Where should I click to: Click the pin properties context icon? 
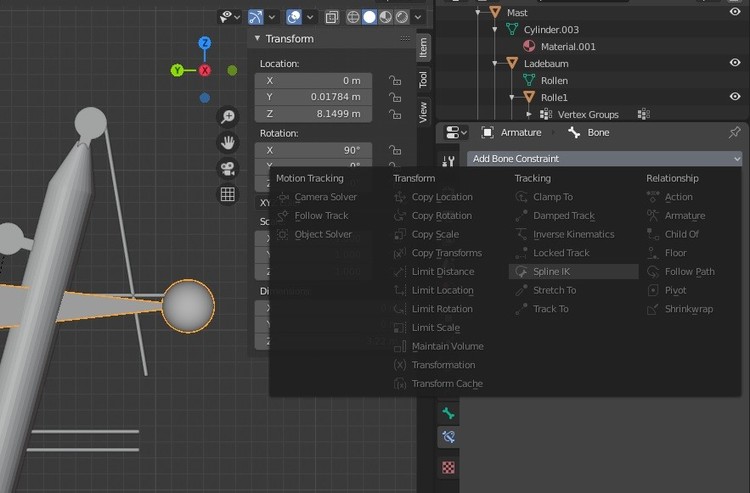[734, 132]
